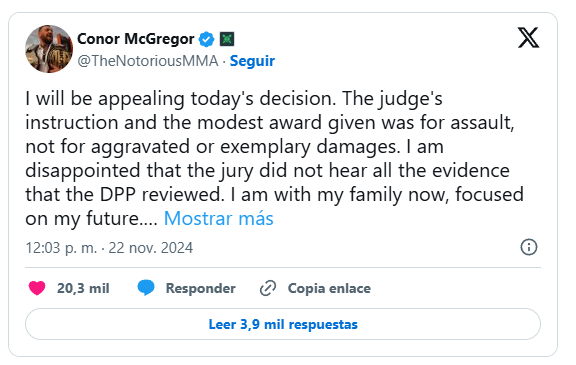
Task: Click the blue reply bubble icon
Action: click(x=146, y=288)
